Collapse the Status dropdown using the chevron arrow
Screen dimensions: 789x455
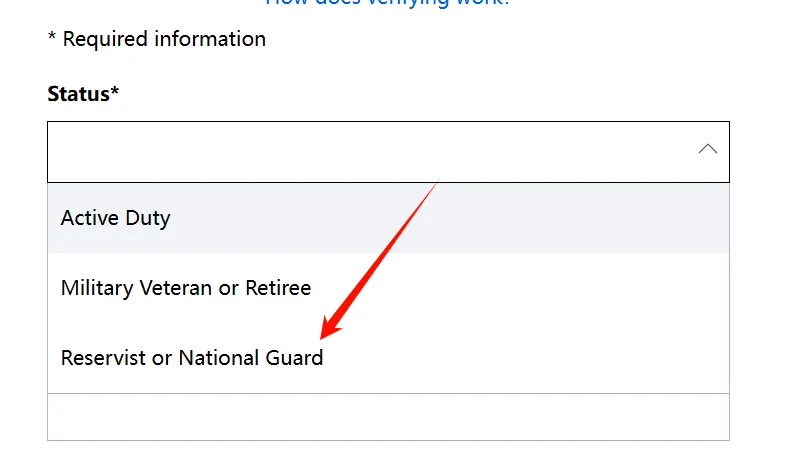(708, 149)
